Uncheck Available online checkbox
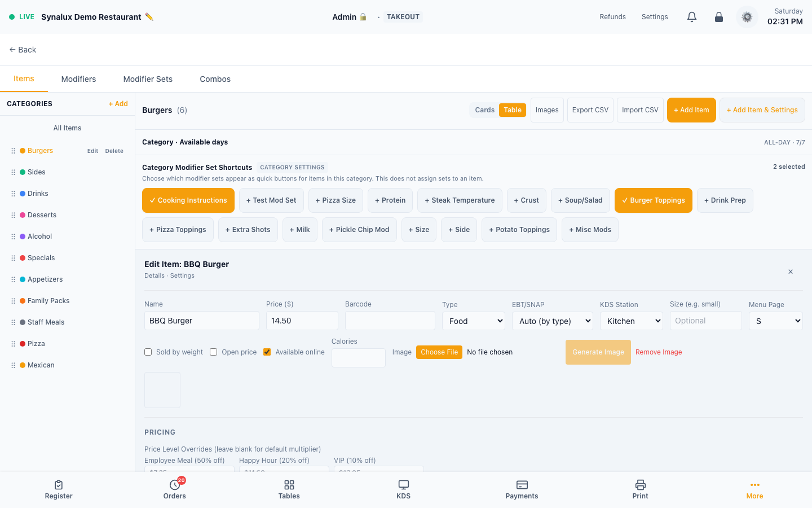Viewport: 812px width, 508px height. pos(267,352)
